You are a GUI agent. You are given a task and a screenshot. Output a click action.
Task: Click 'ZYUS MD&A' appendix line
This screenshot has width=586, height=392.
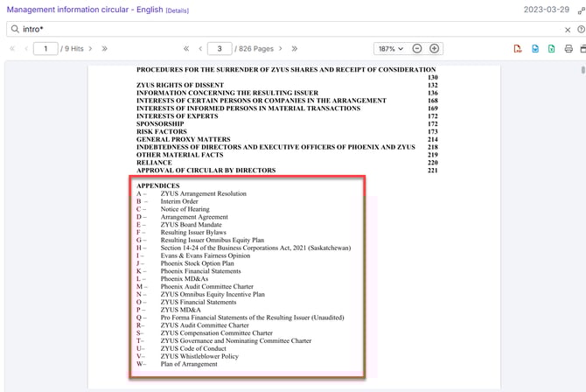coord(180,310)
